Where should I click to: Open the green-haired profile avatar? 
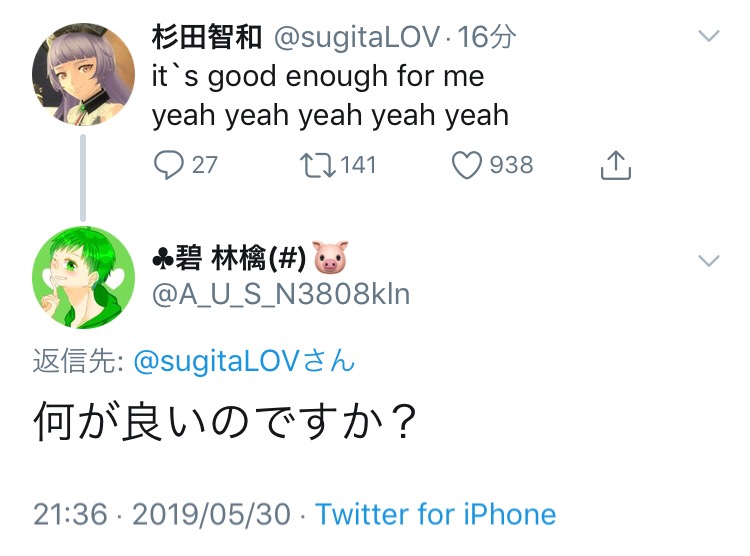(x=84, y=279)
